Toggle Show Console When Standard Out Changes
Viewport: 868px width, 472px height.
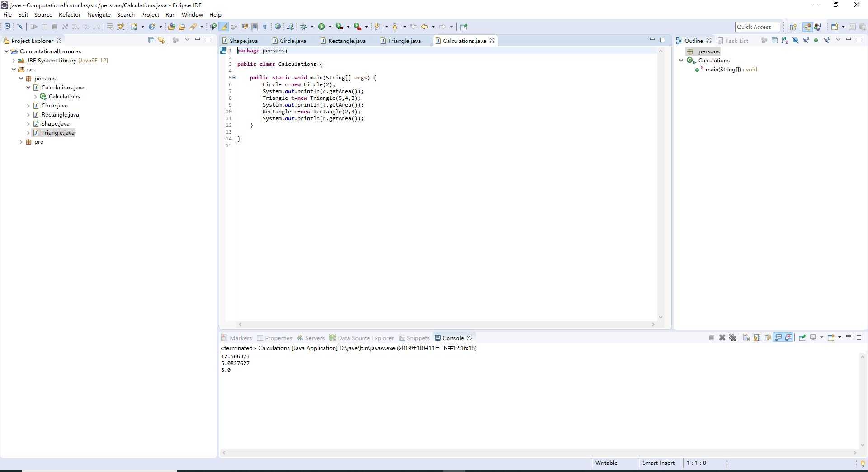pyautogui.click(x=778, y=337)
